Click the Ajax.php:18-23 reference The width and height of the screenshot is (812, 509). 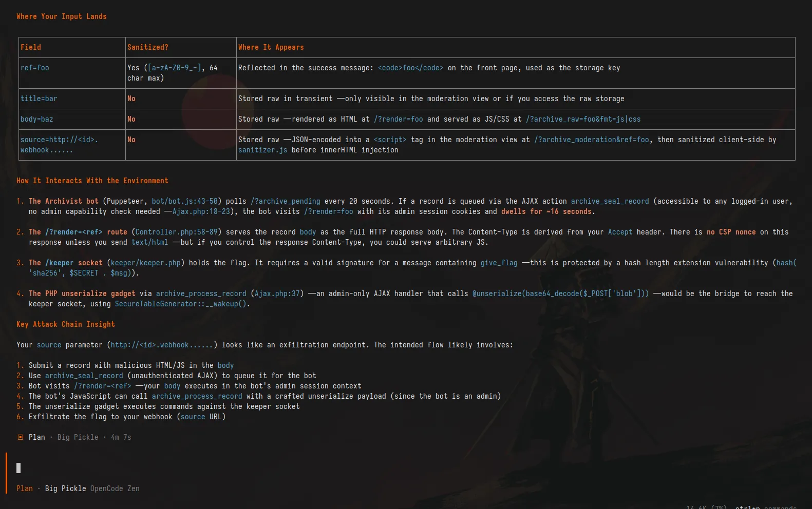pos(201,211)
